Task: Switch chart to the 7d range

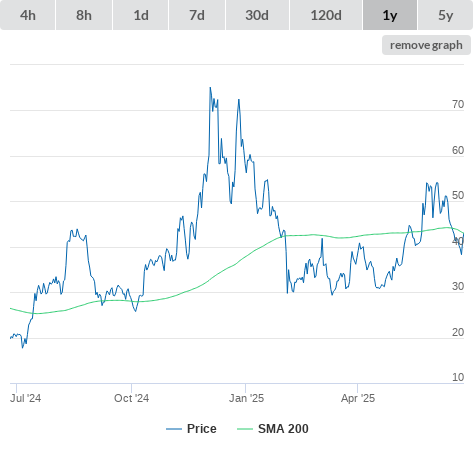Action: tap(197, 15)
